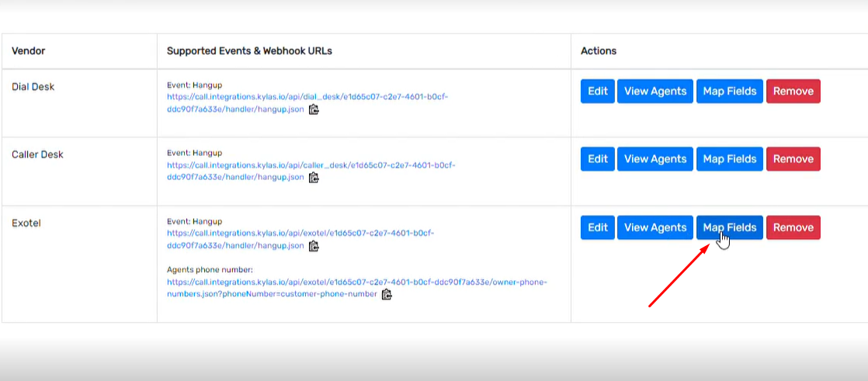Copy the Exotel agents phone number URL
Screen dimensions: 868x381
coord(387,294)
